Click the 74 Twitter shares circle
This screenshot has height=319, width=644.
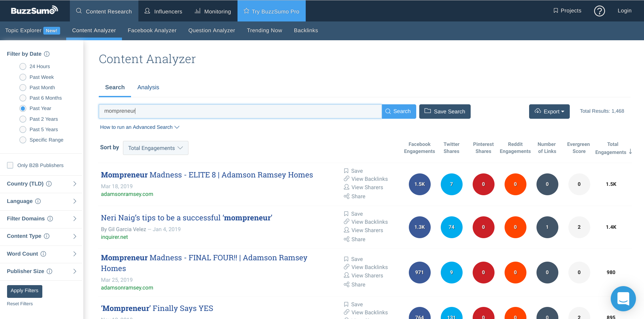(x=452, y=227)
